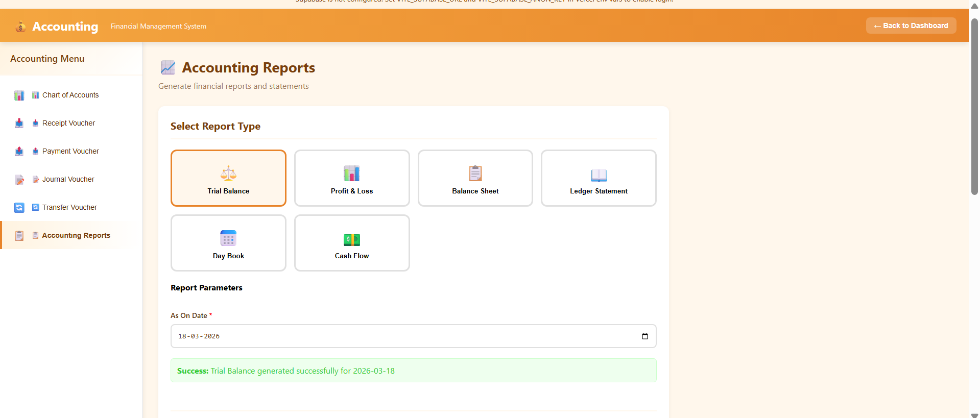Click the Accounting logo in header
Viewport: 980px width, 418px height.
pos(20,27)
